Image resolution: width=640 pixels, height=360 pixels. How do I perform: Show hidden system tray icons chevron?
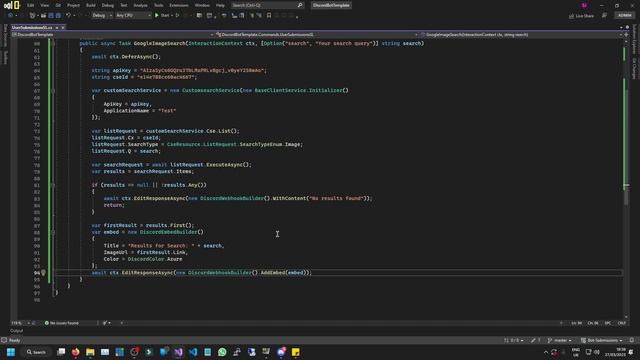pos(546,352)
